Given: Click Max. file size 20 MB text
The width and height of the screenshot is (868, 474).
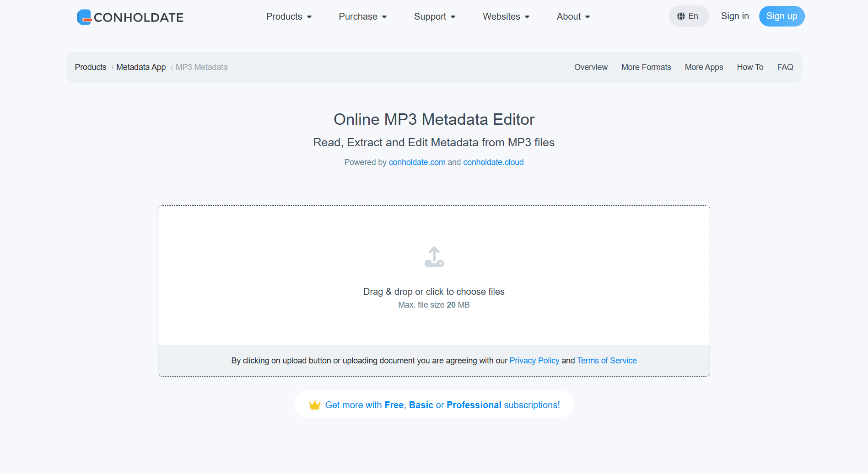Looking at the screenshot, I should point(434,305).
